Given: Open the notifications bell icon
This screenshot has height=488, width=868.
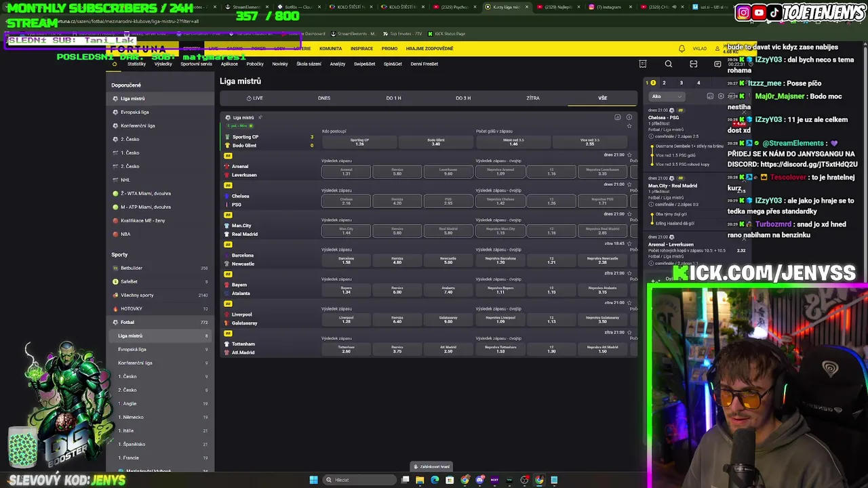Looking at the screenshot, I should point(682,49).
